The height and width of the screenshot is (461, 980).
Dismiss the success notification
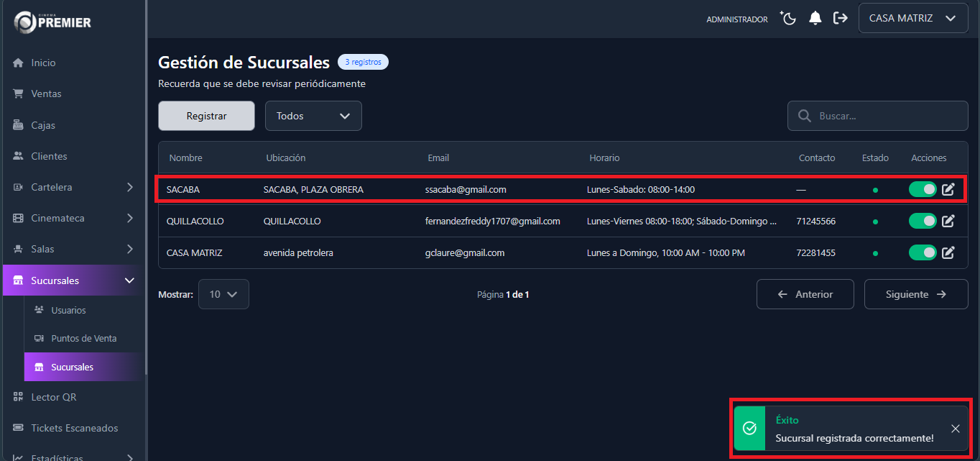tap(955, 429)
